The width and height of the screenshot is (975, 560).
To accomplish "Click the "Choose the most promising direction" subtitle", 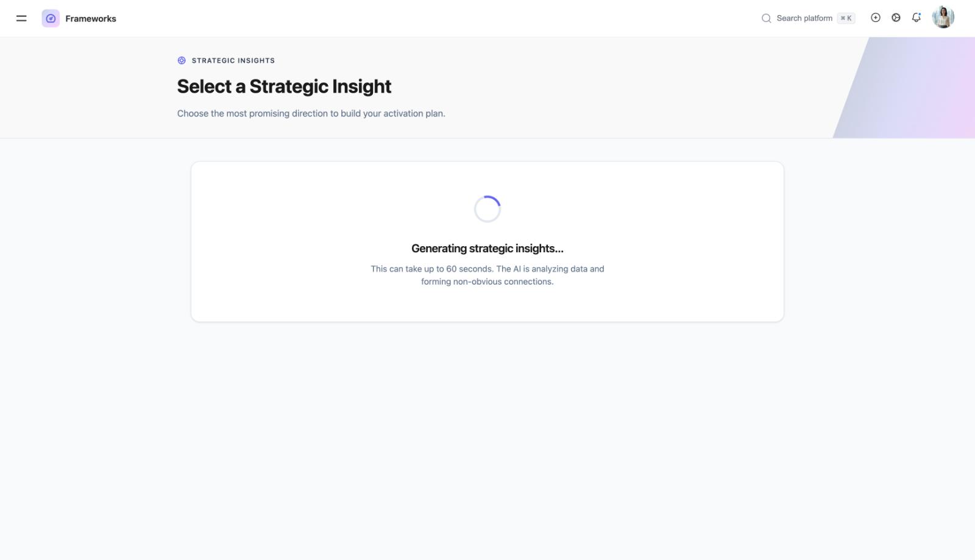I will click(x=311, y=113).
